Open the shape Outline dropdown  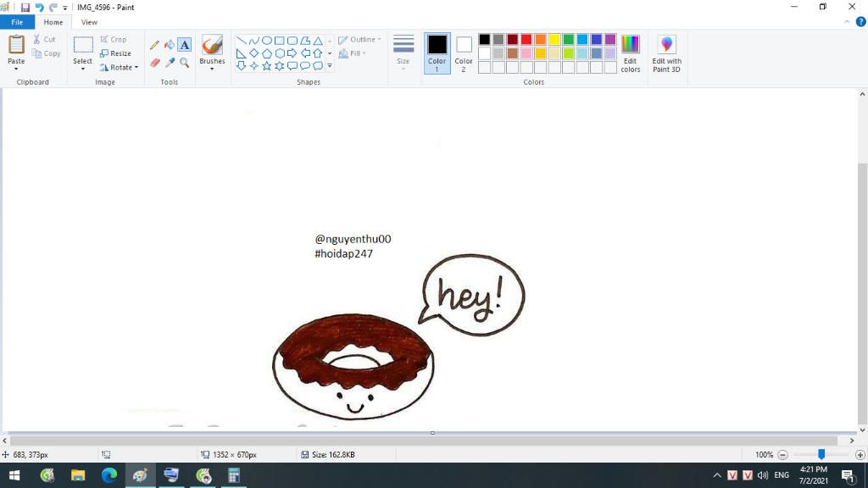[x=359, y=40]
